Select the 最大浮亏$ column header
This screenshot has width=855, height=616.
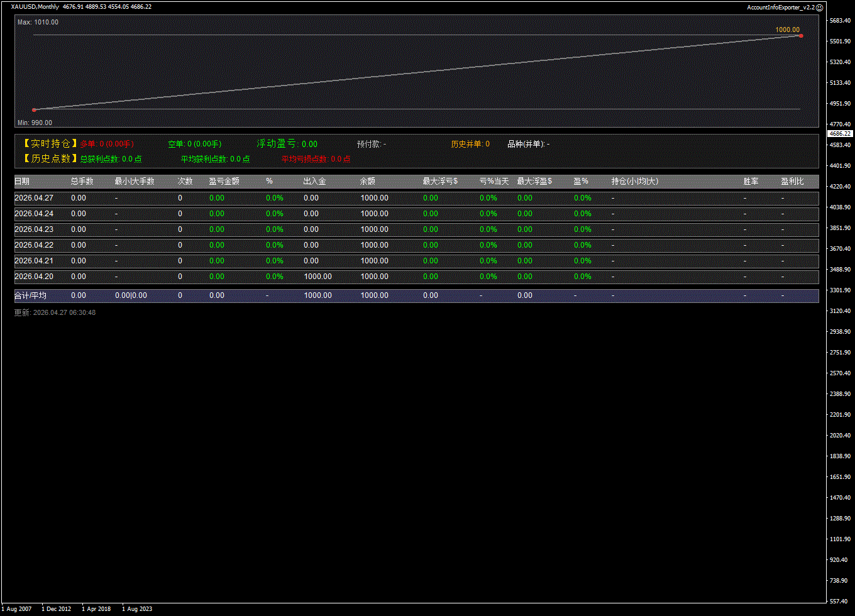click(440, 182)
